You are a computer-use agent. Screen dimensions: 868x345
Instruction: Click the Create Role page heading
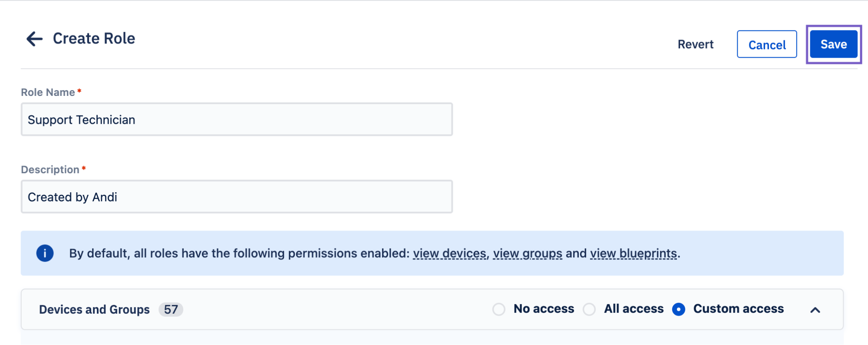point(94,39)
